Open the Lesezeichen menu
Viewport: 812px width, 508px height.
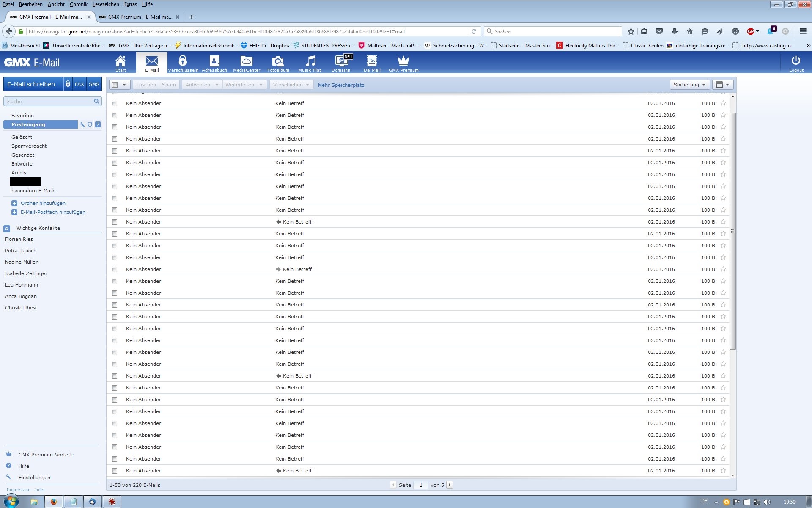pos(106,4)
